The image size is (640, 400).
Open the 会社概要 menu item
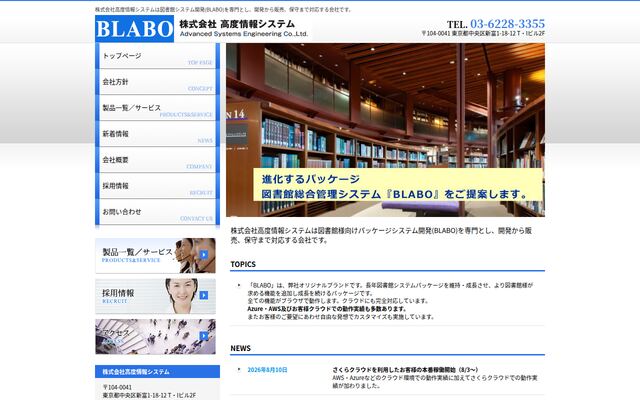coord(157,160)
